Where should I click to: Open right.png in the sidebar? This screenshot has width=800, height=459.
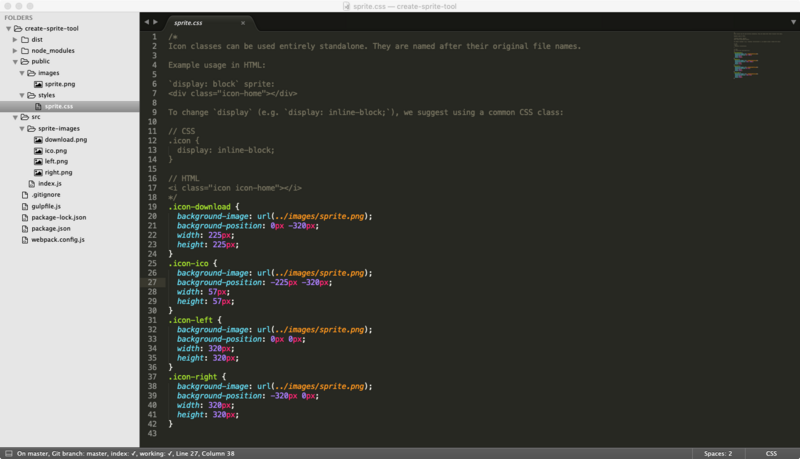click(59, 173)
